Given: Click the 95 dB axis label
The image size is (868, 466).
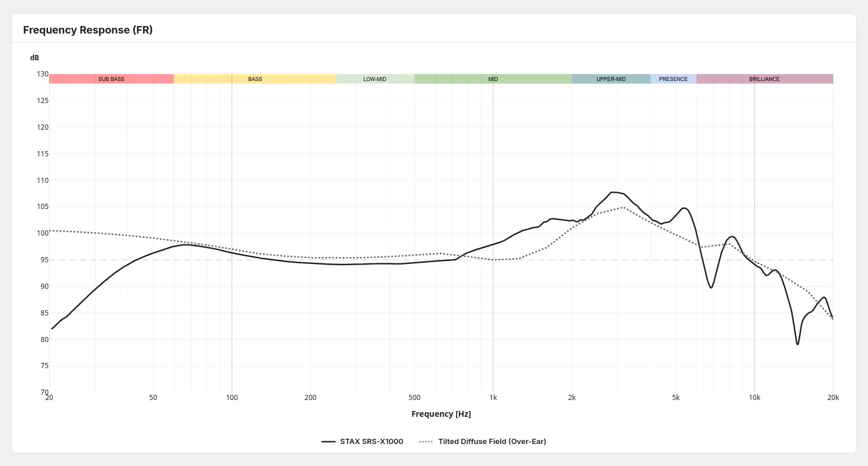Looking at the screenshot, I should click(x=45, y=260).
